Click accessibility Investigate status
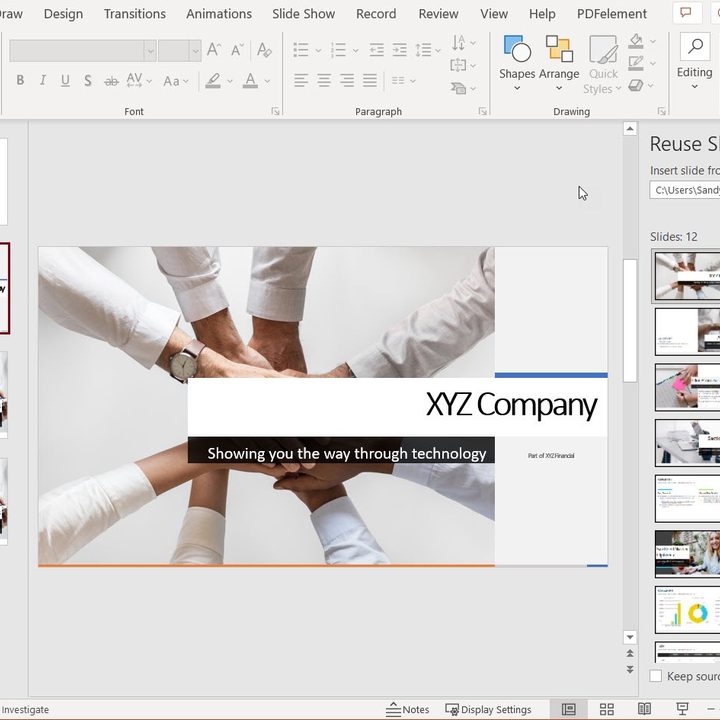Screen dimensions: 720x720 (x=25, y=709)
